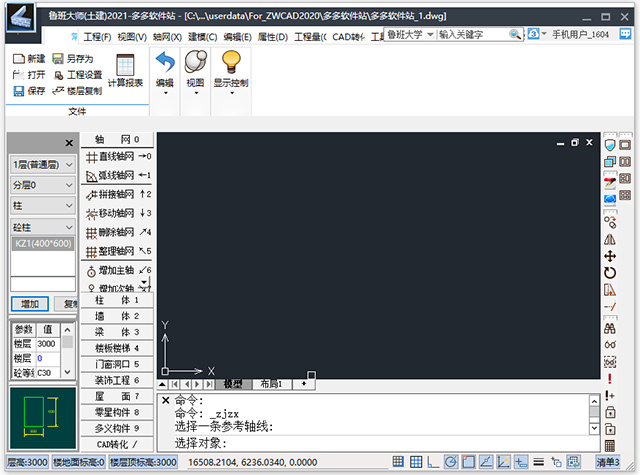Click the 另存为 save-as icon
The image size is (640, 475).
click(58, 59)
